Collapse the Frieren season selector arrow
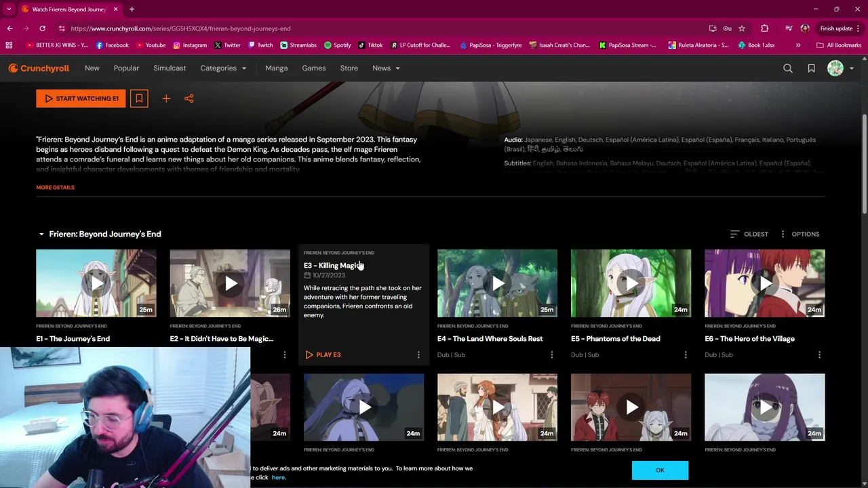This screenshot has width=868, height=488. coord(41,234)
